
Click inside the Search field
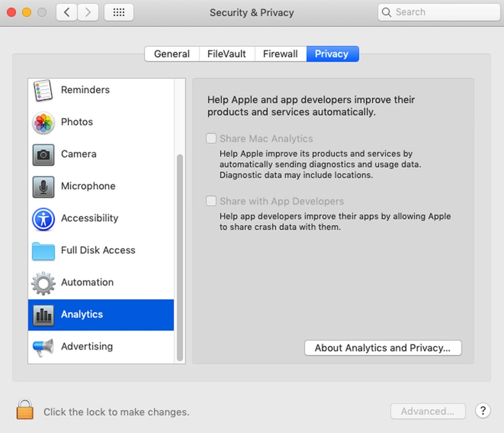439,12
